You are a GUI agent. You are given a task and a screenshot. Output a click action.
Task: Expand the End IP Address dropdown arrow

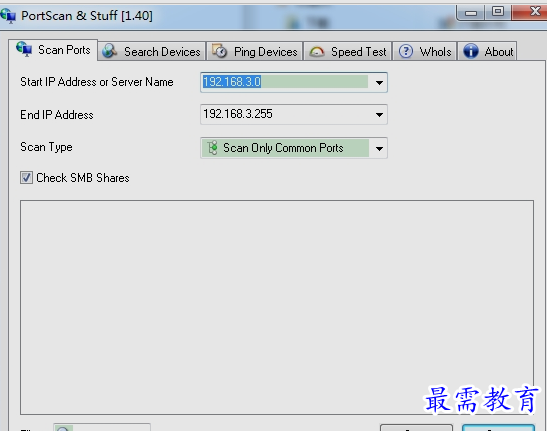(x=379, y=114)
